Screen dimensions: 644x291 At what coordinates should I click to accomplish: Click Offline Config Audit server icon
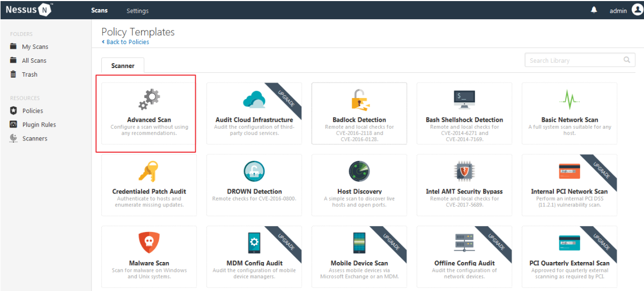(464, 243)
